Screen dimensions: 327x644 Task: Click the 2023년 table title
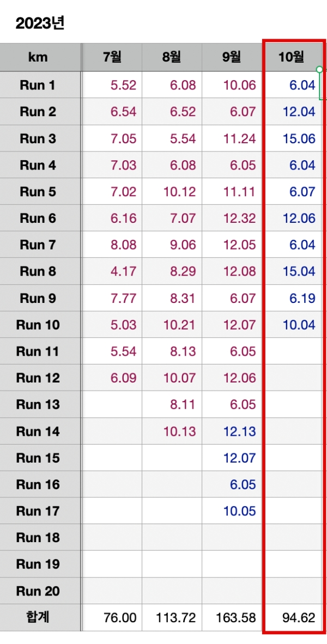click(x=40, y=24)
